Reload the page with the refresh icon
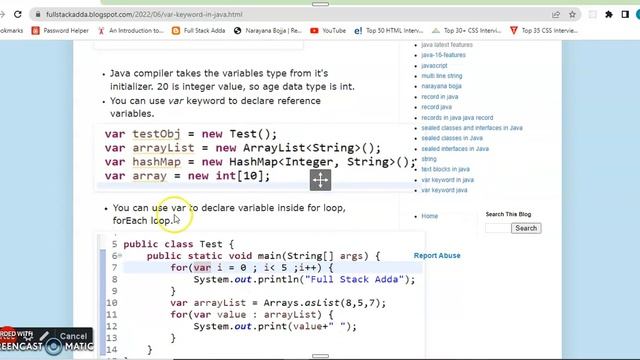 [18, 14]
